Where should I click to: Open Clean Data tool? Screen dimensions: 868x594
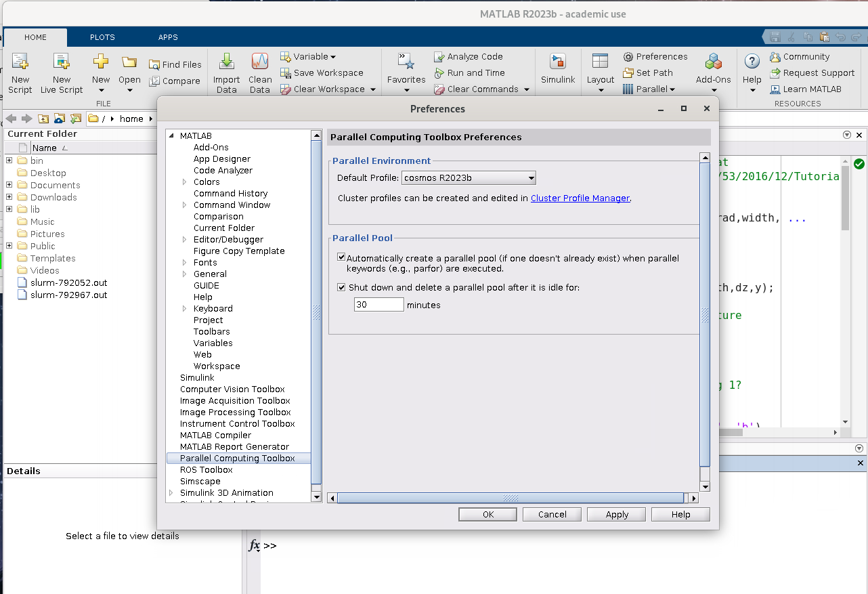[260, 73]
